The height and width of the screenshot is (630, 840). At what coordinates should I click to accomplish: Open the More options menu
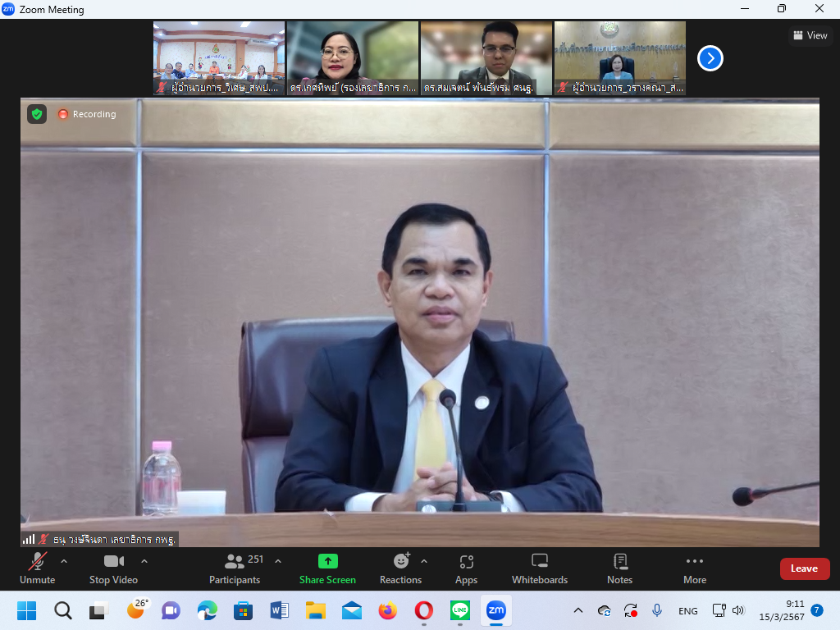(x=694, y=568)
